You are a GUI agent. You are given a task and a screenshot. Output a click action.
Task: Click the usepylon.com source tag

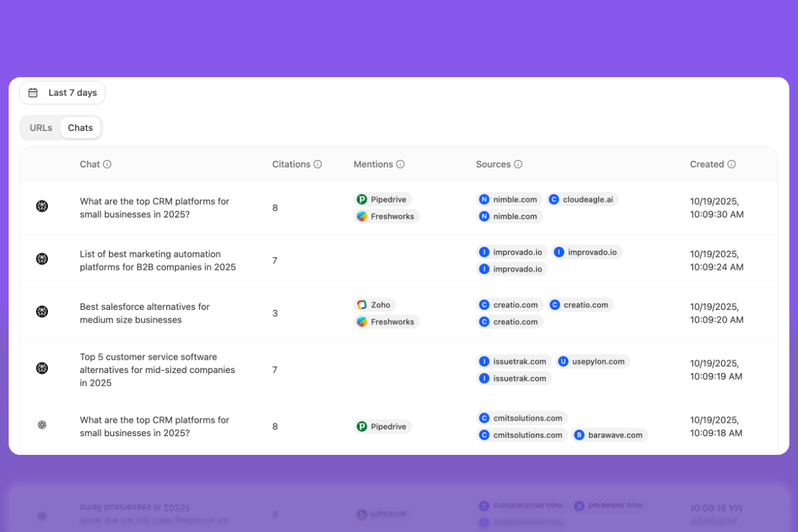[x=593, y=361]
